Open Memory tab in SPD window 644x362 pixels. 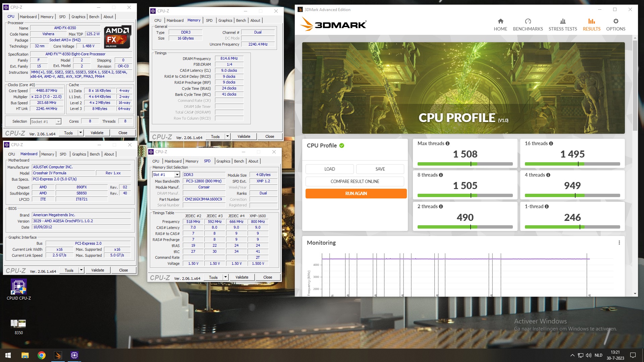[x=192, y=161]
